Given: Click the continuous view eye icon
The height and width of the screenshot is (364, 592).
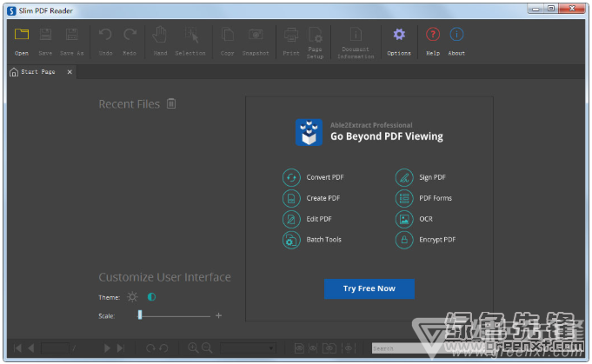Looking at the screenshot, I should coord(348,347).
